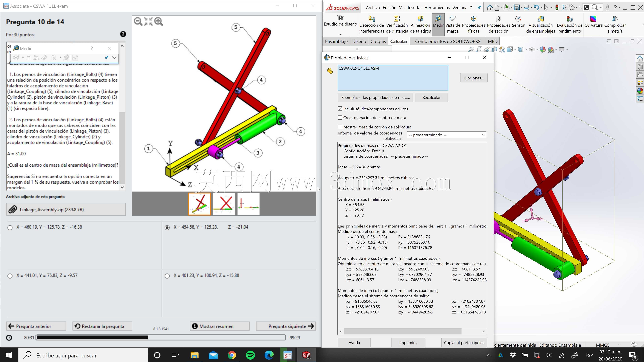This screenshot has height=362, width=644.
Task: Click the Print icon in SolidWorks toolbar
Action: (x=526, y=8)
